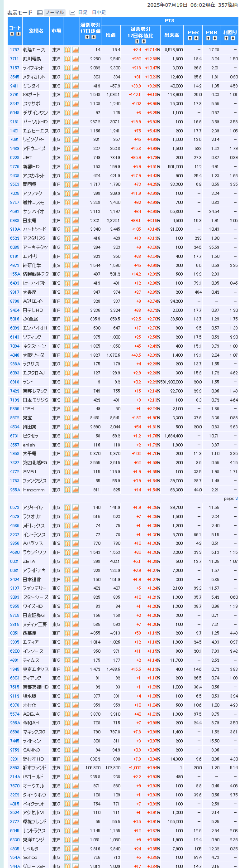Sort PBR column ascending arrow
242x868 pixels.
click(x=209, y=38)
